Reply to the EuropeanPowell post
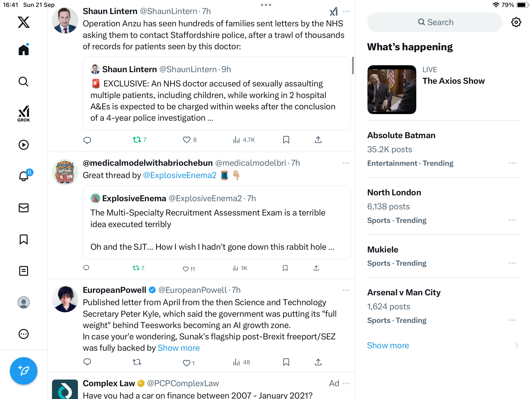Screen dimensions: 532x399 87,362
